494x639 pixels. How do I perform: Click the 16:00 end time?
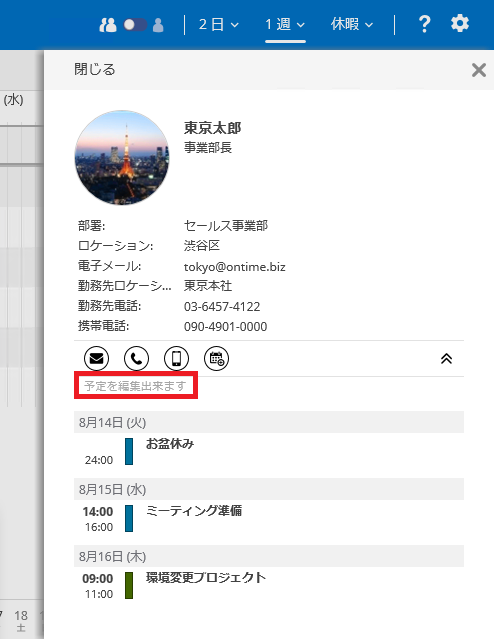tap(99, 527)
